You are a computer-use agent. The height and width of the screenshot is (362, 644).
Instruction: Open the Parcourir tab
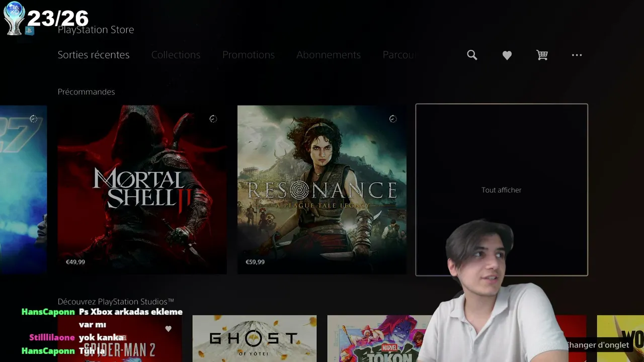[x=399, y=55]
